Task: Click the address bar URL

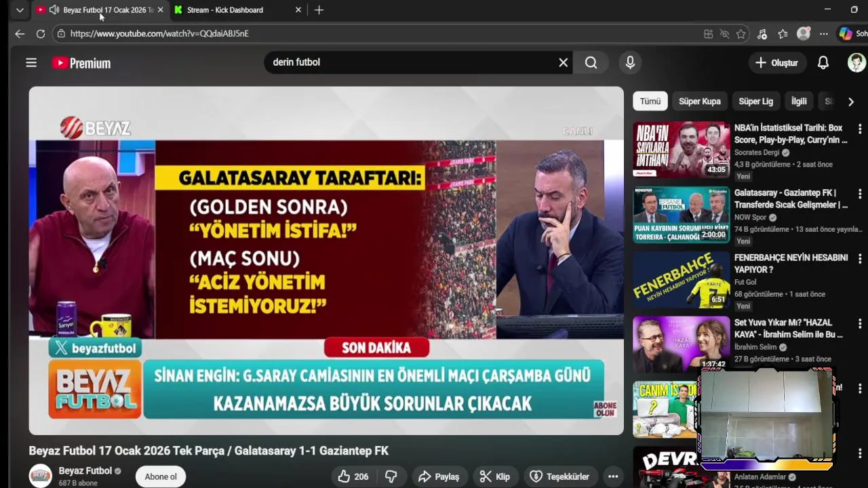Action: [x=159, y=33]
